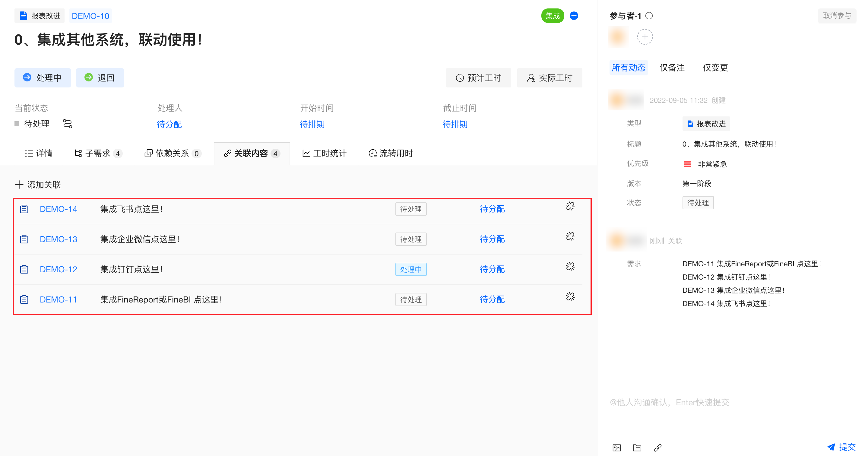The height and width of the screenshot is (456, 868).
Task: Filter activity to 仅备注
Action: [x=672, y=68]
